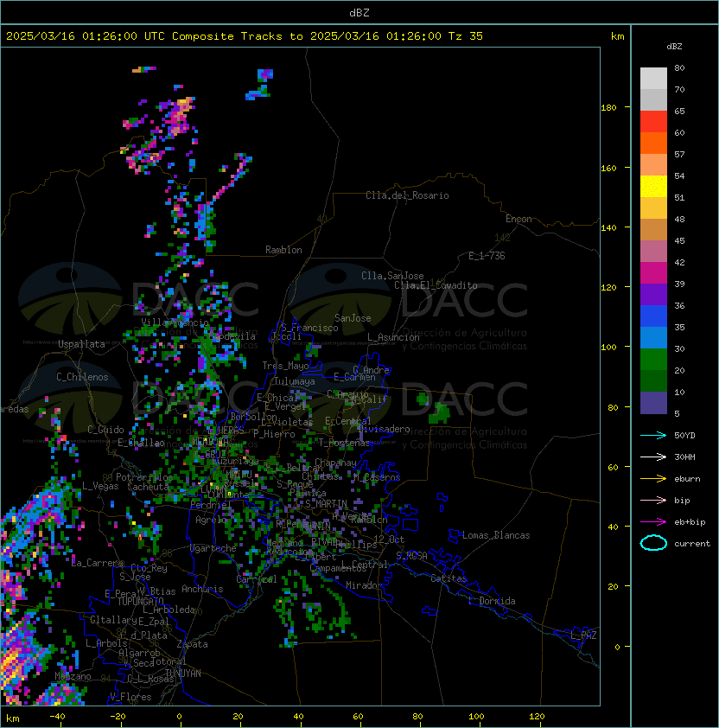
Task: Click the cyan 'current' ellipse symbol
Action: tap(653, 543)
